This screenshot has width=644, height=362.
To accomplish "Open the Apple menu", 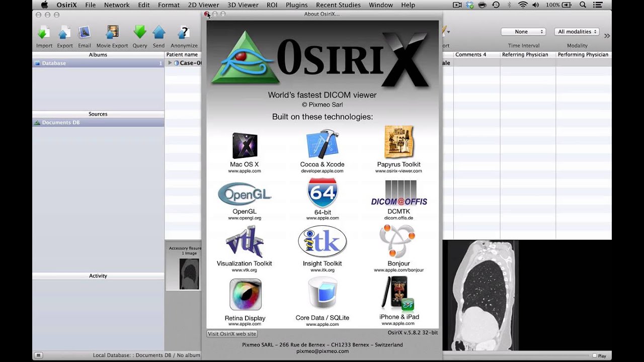I will click(x=44, y=5).
